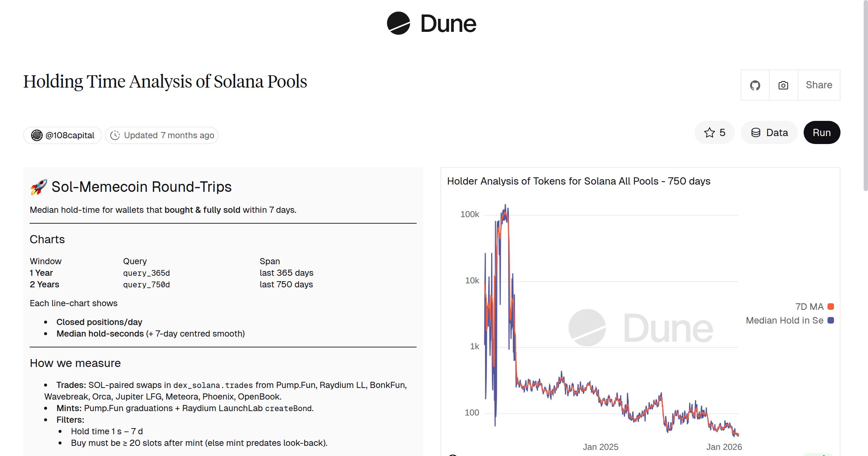Click the clock icon in the Updated badge
The image size is (868, 456).
[x=115, y=135]
